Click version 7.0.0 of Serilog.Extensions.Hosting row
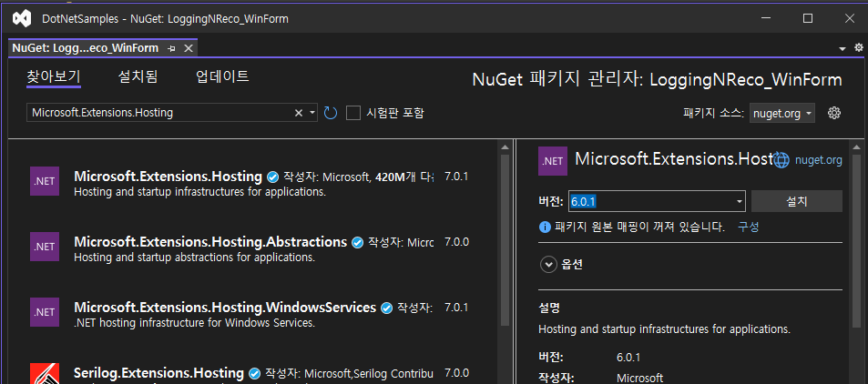 click(456, 373)
